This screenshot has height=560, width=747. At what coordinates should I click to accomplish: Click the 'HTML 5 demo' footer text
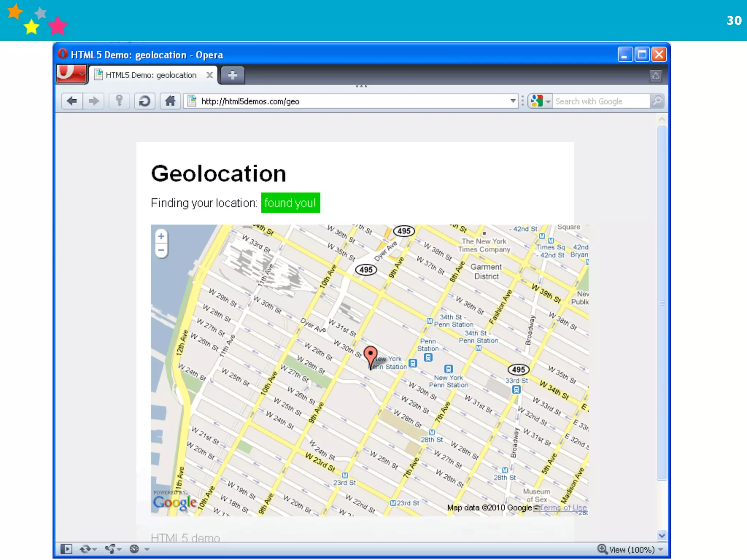point(185,538)
